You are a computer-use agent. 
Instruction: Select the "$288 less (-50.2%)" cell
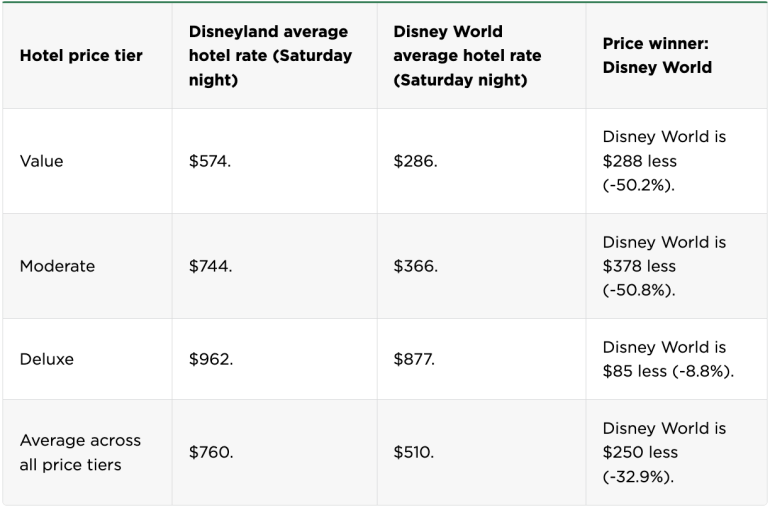click(664, 161)
